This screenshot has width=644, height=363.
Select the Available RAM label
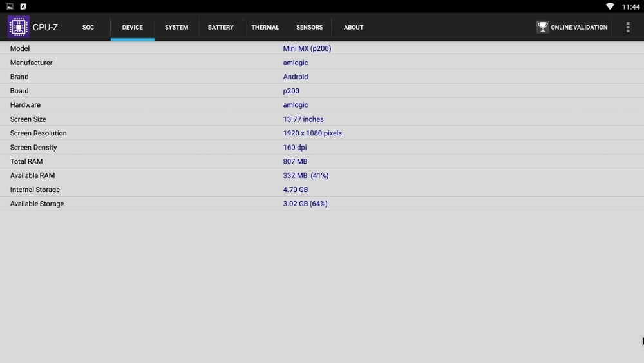(32, 175)
